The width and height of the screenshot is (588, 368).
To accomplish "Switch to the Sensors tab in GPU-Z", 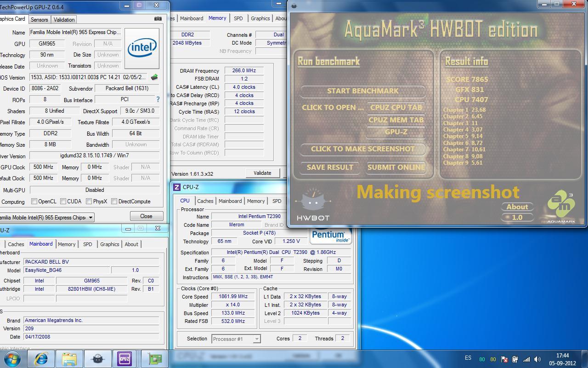I will [39, 19].
